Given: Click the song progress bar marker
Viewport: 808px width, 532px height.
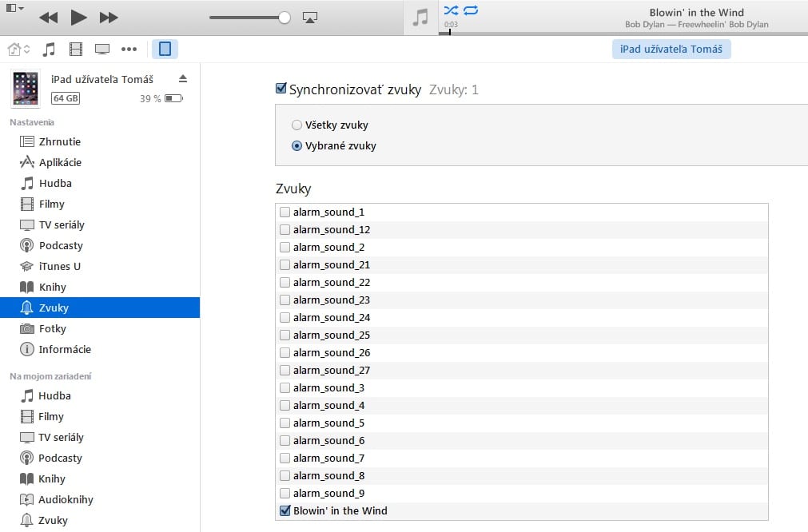Looking at the screenshot, I should tap(450, 33).
